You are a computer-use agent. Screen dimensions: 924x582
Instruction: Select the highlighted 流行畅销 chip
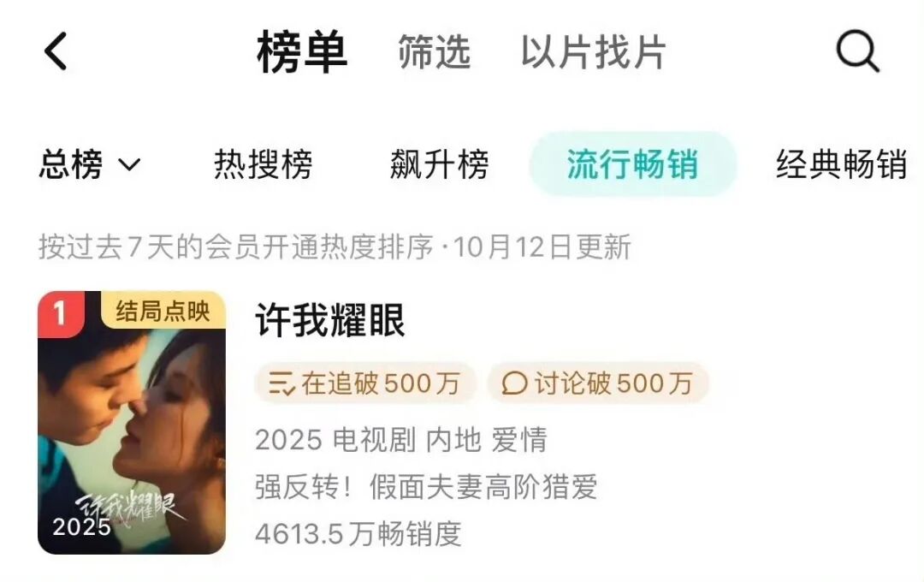633,164
